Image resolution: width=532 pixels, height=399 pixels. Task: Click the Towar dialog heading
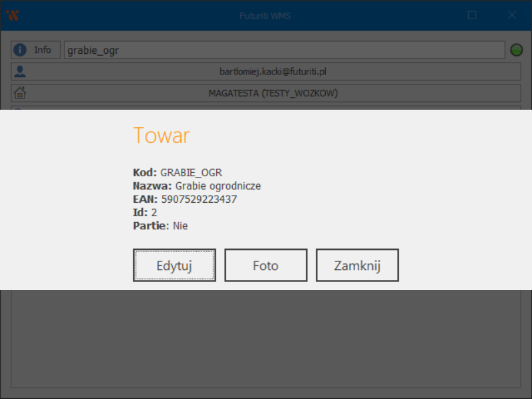point(162,136)
